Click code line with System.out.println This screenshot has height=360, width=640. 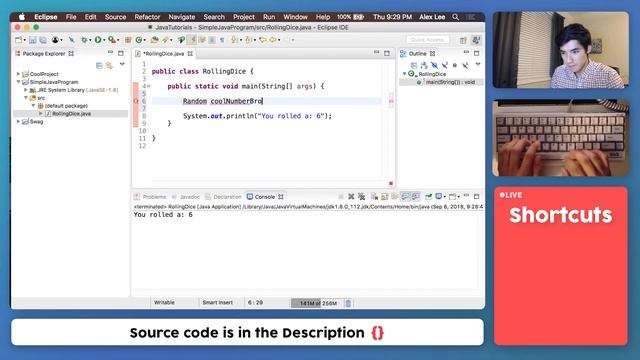tap(257, 116)
